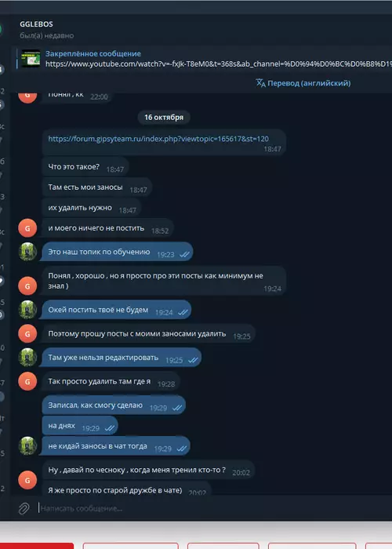This screenshot has width=392, height=549.
Task: Select the 'Что это такое?' message bubble
Action: point(85,167)
